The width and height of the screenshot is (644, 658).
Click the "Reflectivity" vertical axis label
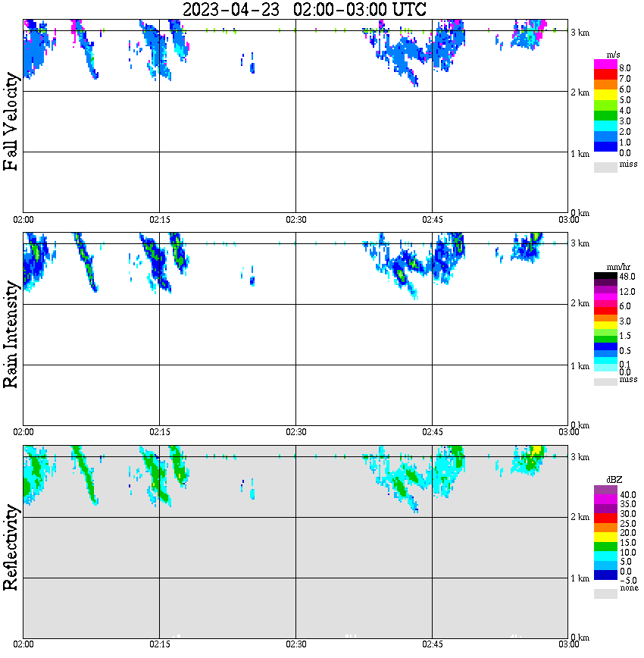[11, 547]
